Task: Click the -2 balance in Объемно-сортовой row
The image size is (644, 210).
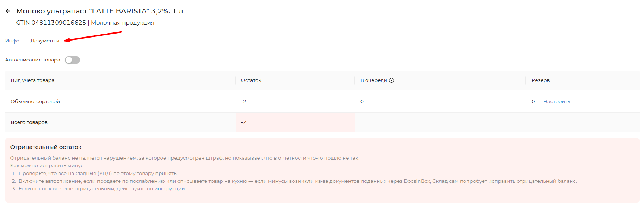Action: point(243,102)
